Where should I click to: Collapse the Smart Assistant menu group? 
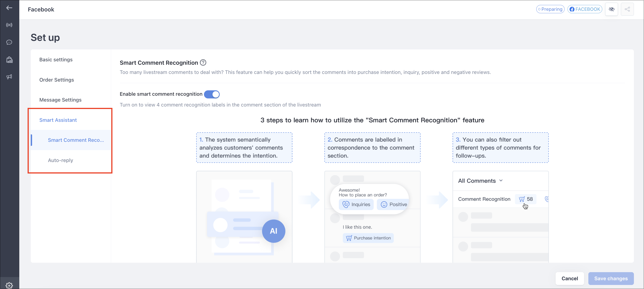(58, 120)
